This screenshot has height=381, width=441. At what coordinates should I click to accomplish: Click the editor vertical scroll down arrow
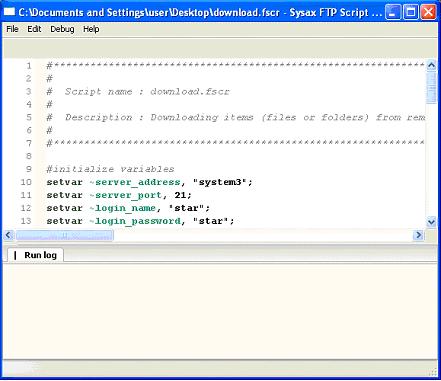[x=431, y=221]
